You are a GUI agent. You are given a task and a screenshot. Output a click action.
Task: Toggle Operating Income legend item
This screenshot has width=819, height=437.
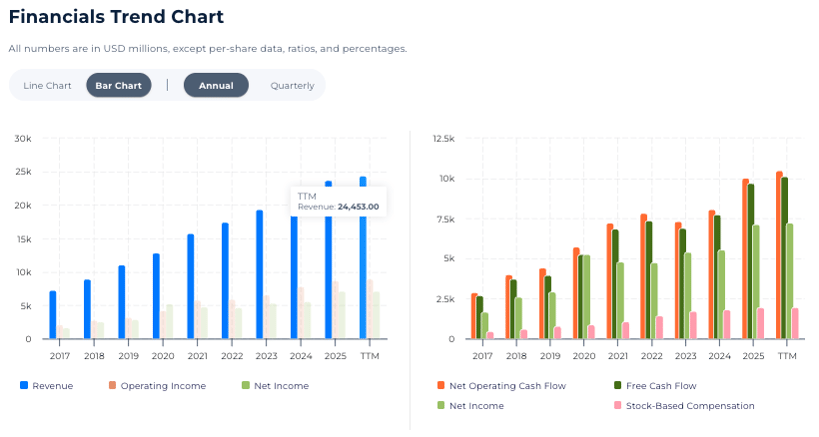click(163, 386)
